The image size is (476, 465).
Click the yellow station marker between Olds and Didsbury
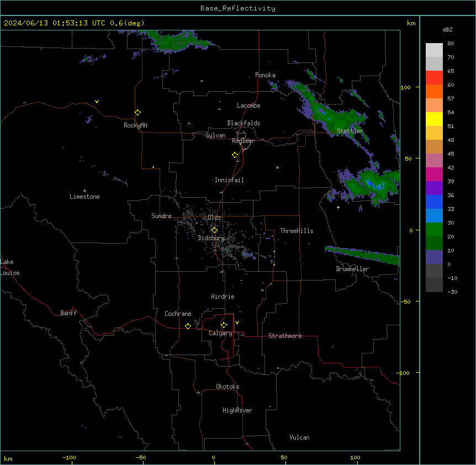[x=214, y=230]
